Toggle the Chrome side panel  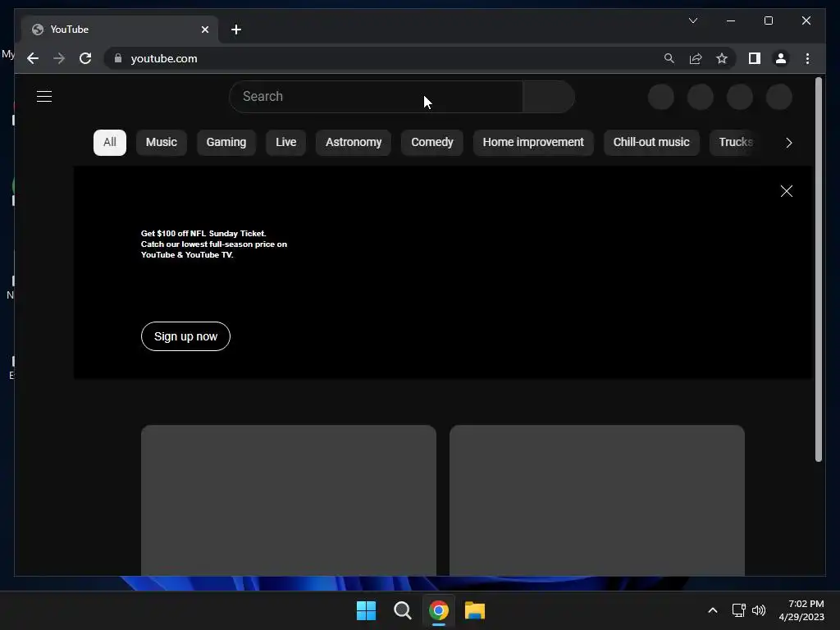pyautogui.click(x=755, y=58)
